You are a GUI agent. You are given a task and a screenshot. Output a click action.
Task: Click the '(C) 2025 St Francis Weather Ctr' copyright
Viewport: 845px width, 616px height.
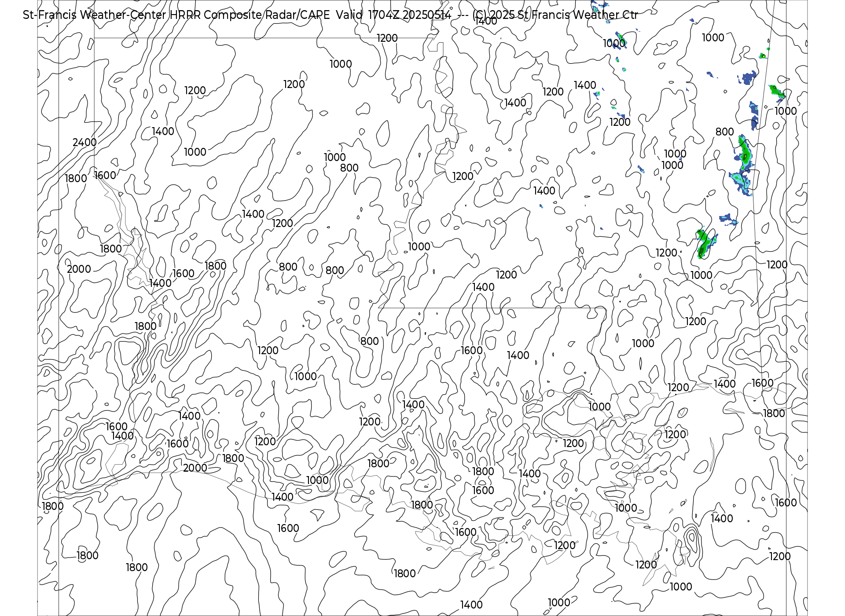point(555,15)
